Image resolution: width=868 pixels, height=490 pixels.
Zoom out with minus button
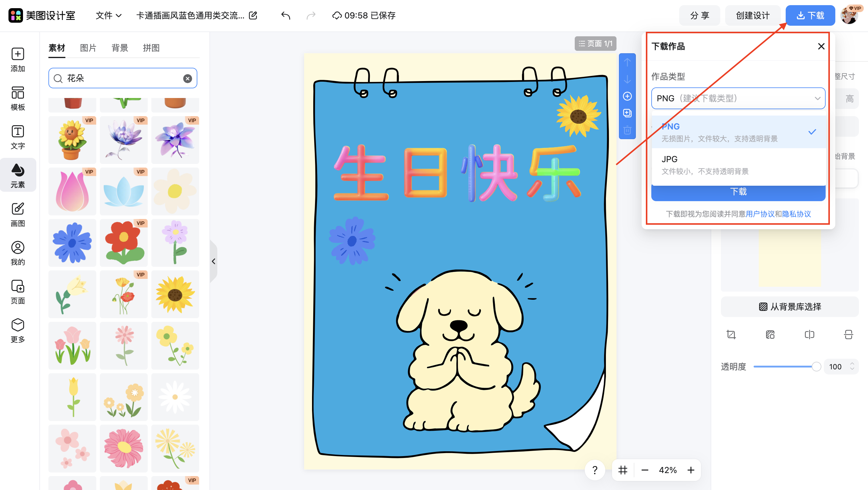click(645, 470)
